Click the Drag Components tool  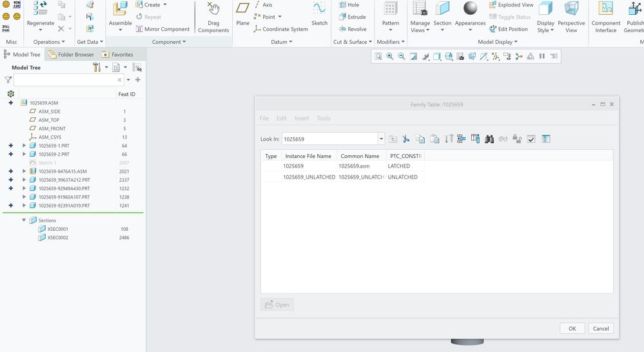pyautogui.click(x=213, y=17)
